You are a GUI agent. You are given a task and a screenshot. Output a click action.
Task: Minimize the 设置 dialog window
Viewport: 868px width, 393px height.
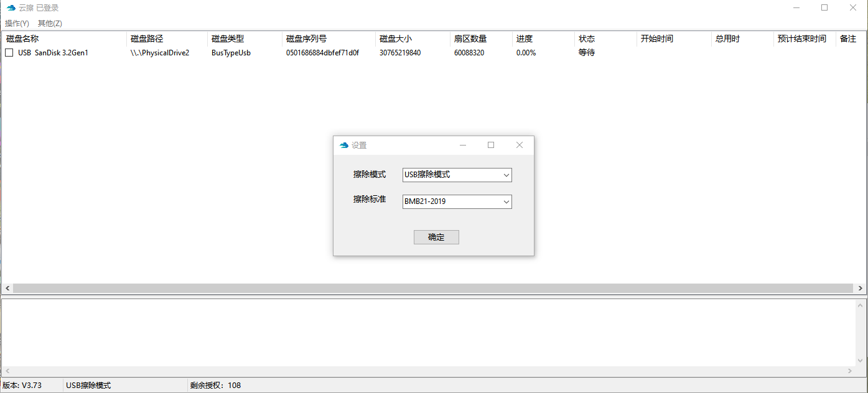coord(463,145)
